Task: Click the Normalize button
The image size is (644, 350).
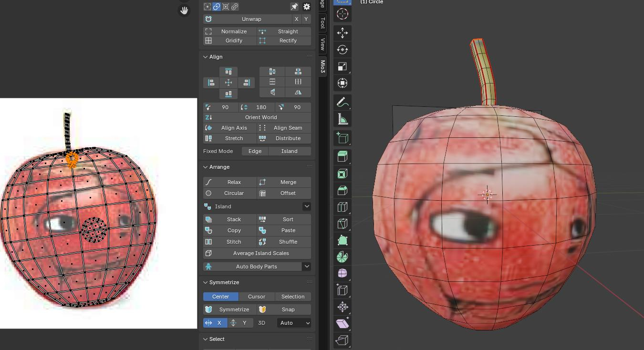Action: pyautogui.click(x=230, y=31)
